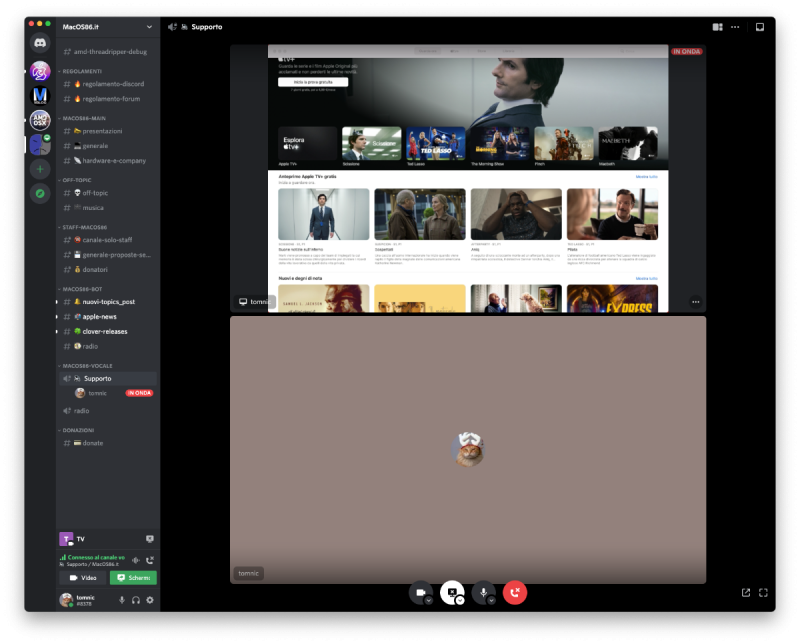
Task: Select Supporto voice channel
Action: (108, 379)
